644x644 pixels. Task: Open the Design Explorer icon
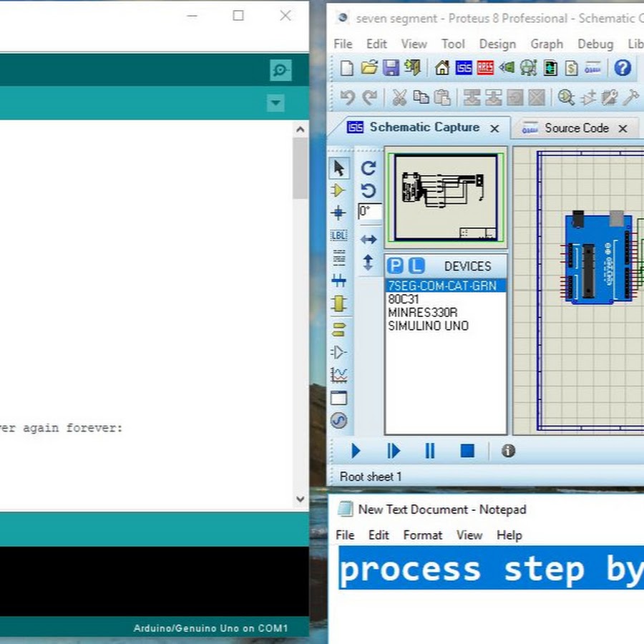point(550,68)
